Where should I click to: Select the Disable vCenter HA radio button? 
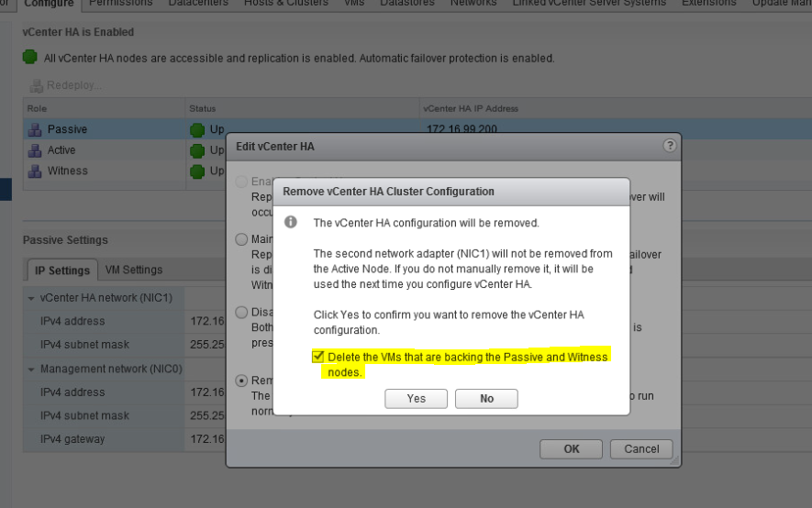point(241,312)
